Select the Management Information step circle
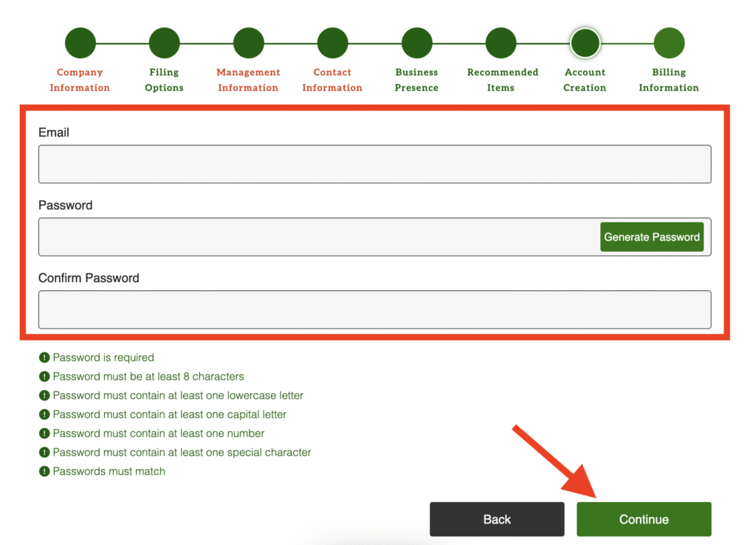756x545 pixels. click(248, 43)
